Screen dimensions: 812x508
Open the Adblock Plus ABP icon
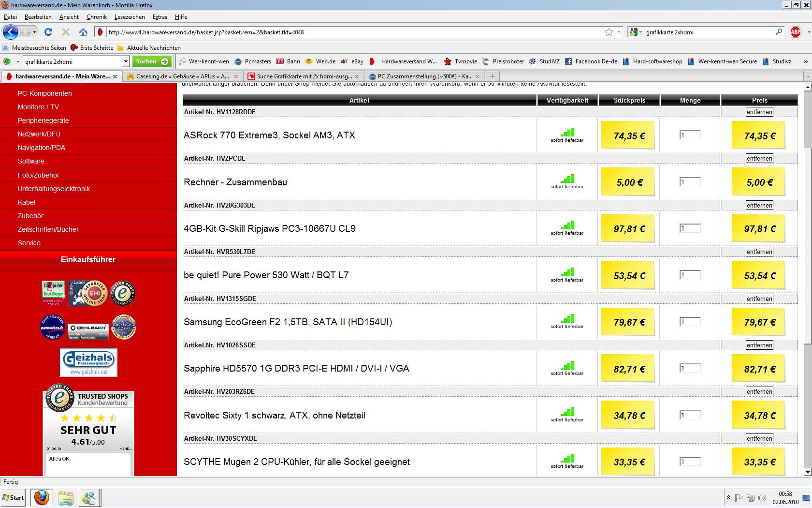[x=796, y=32]
